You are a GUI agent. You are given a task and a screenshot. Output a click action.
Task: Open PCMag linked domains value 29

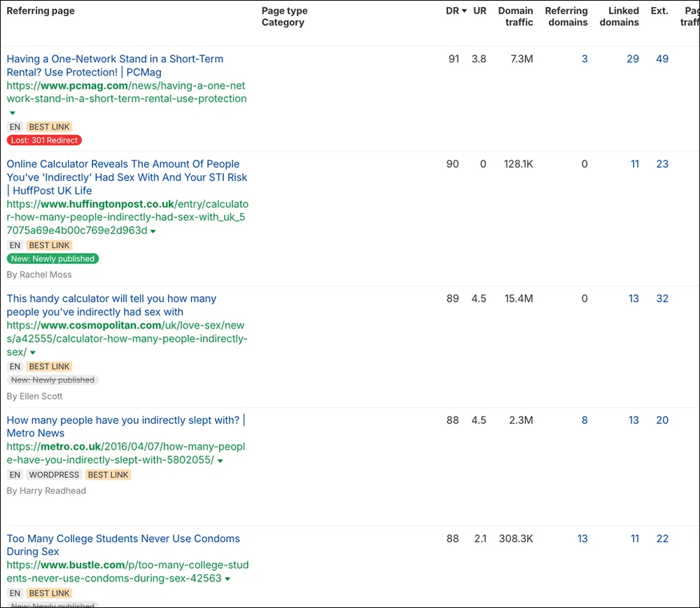[633, 59]
